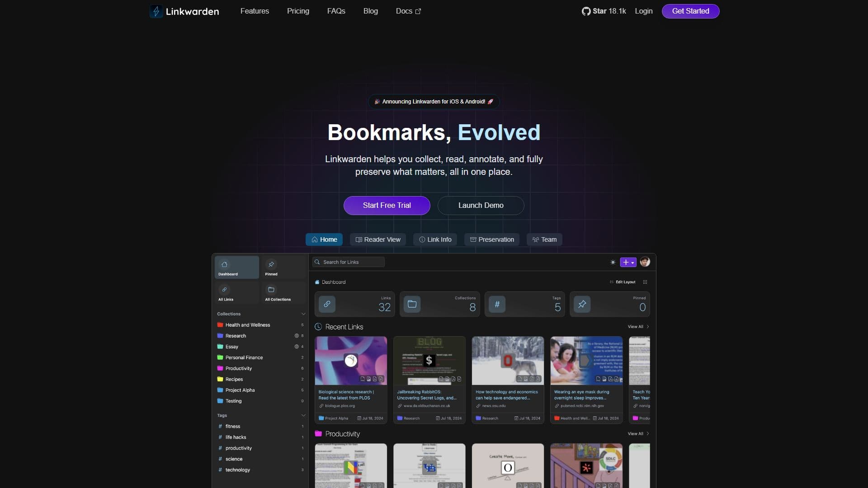The height and width of the screenshot is (488, 868).
Task: Click the globe icon on Research row
Action: pos(297,336)
